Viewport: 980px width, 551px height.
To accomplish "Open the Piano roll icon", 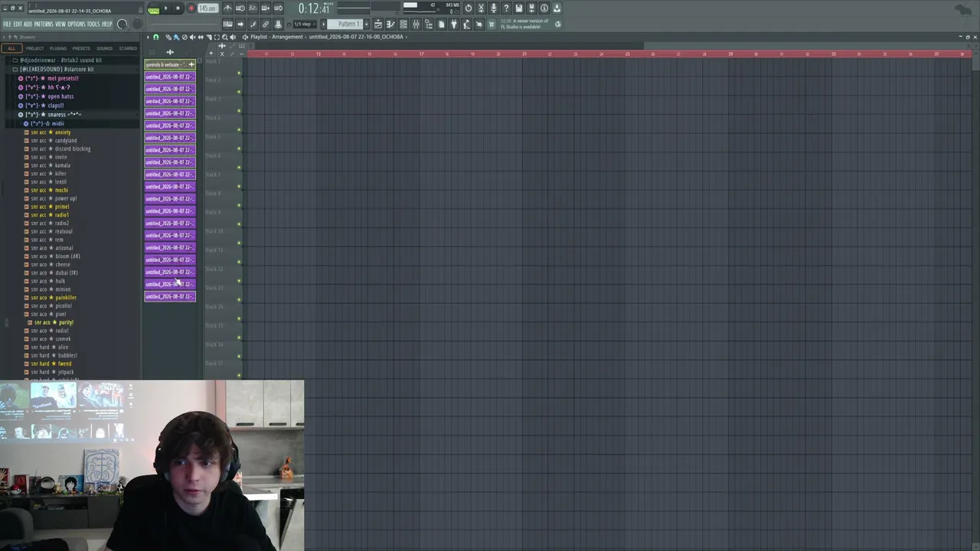I will pyautogui.click(x=390, y=24).
